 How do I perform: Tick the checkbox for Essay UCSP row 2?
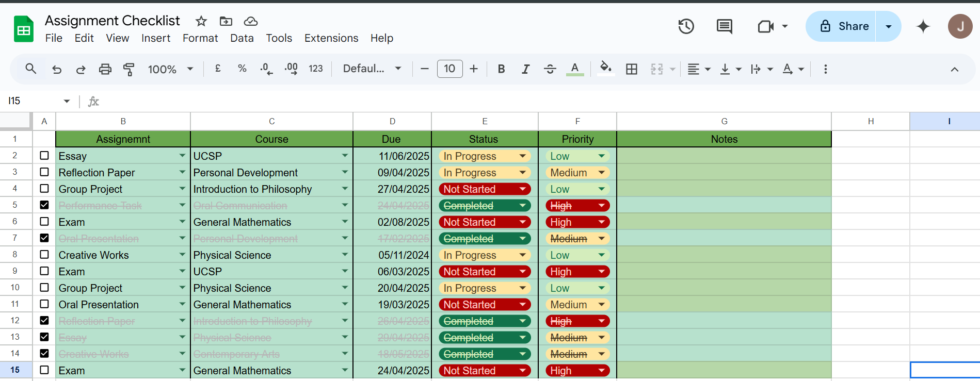[x=44, y=156]
